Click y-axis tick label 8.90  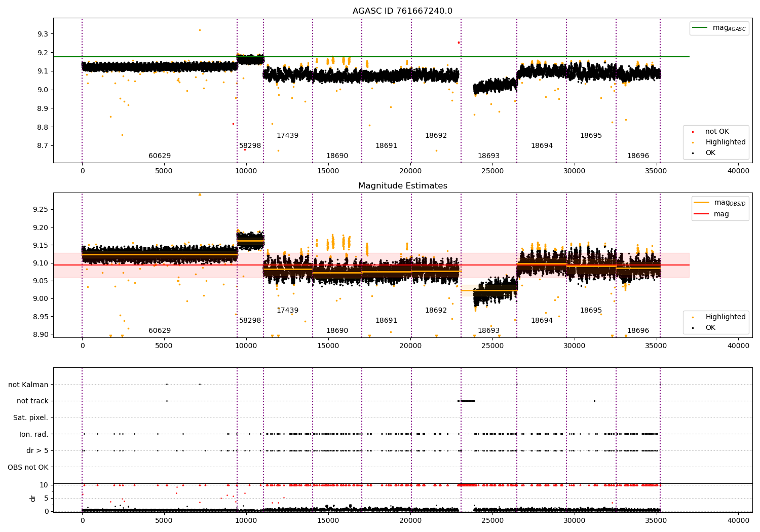pos(41,334)
